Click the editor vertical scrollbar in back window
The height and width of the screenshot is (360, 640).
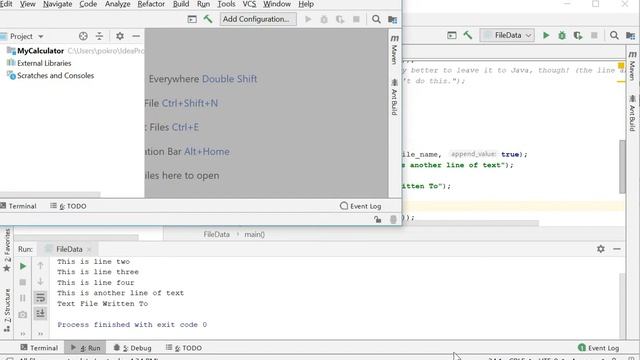[x=622, y=167]
